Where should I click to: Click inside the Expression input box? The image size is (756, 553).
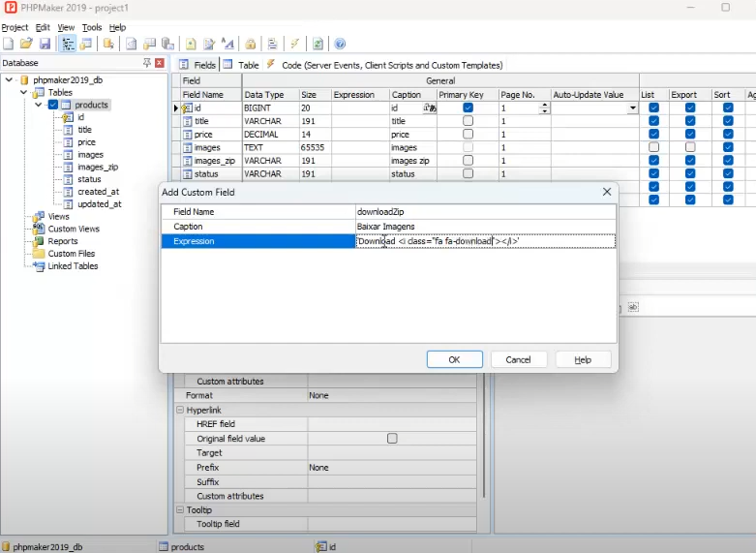(x=486, y=241)
